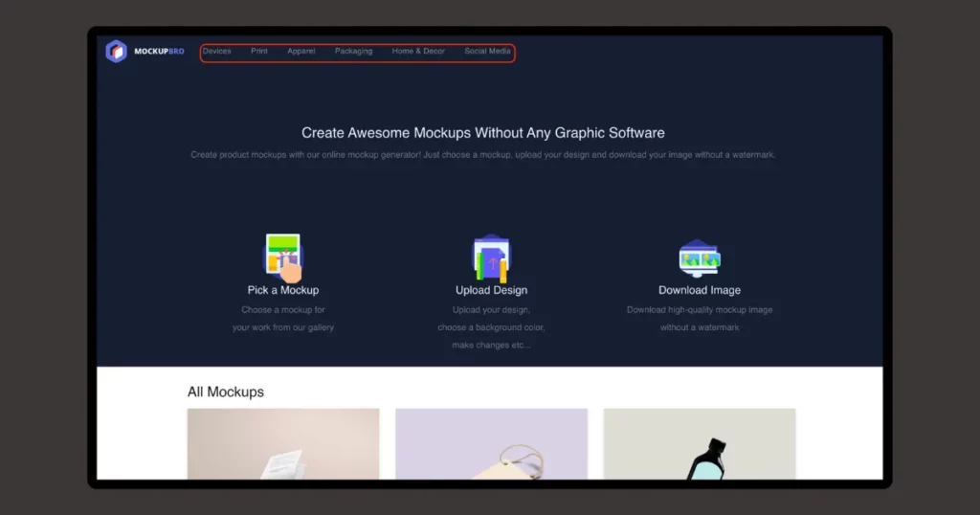Click the "Pick a Mockup" step title
The height and width of the screenshot is (515, 980).
pos(283,290)
